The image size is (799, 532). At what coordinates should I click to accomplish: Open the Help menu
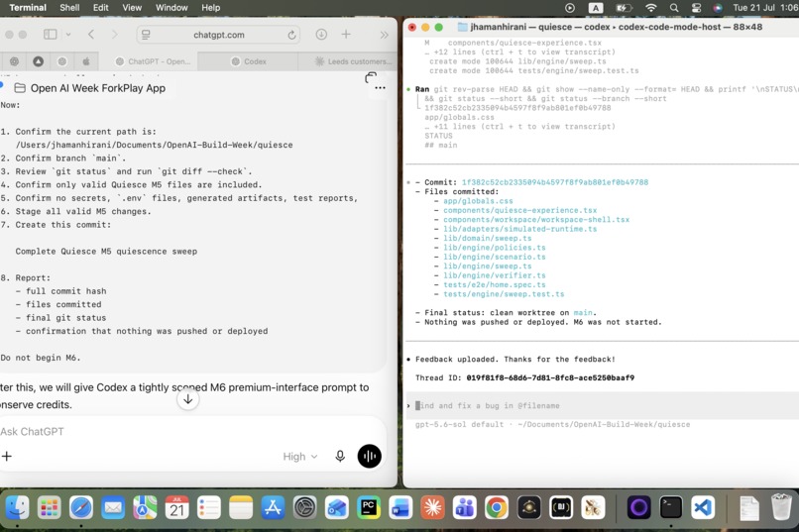(x=211, y=8)
